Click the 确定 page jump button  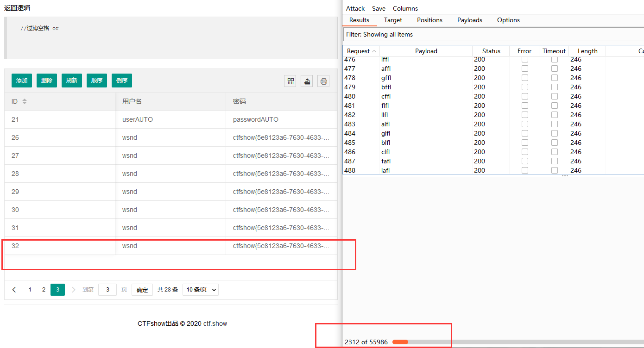point(142,290)
